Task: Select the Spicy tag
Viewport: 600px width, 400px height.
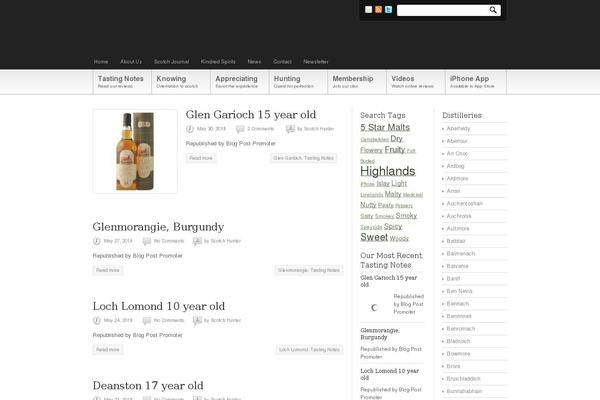Action: point(393,226)
